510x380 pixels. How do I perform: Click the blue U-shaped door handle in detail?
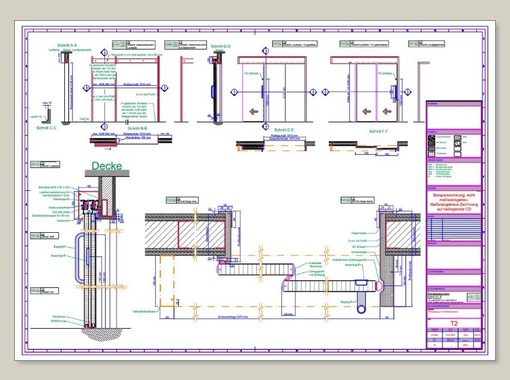point(80,258)
